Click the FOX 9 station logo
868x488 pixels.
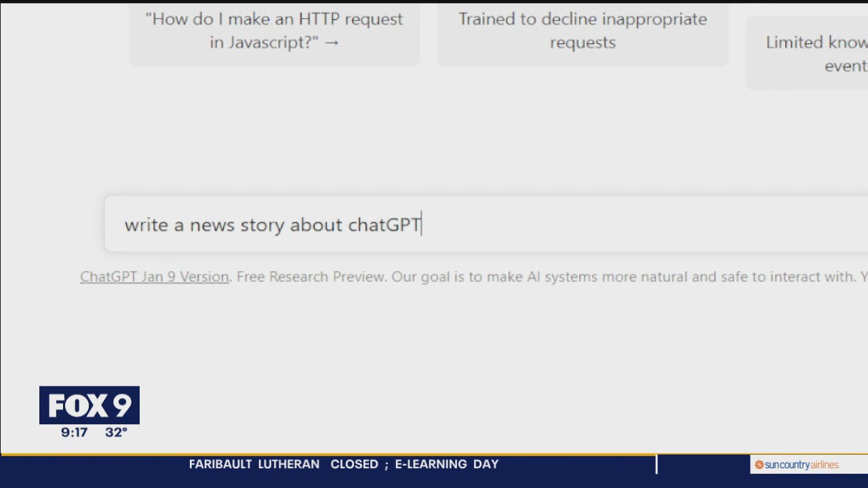tap(90, 405)
